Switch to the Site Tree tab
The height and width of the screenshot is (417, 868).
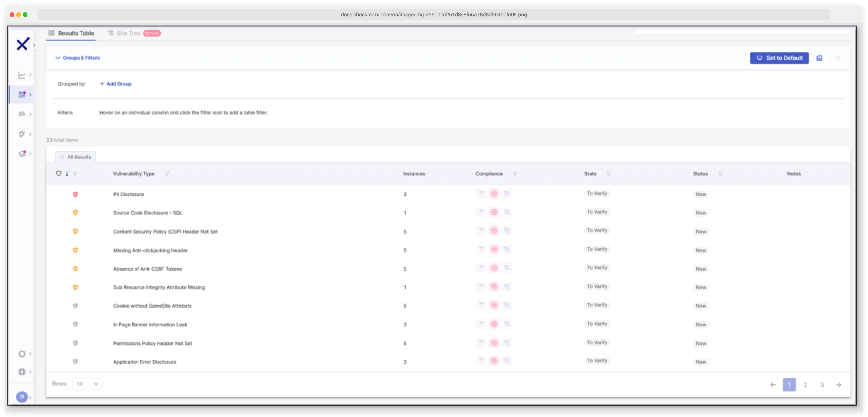129,33
